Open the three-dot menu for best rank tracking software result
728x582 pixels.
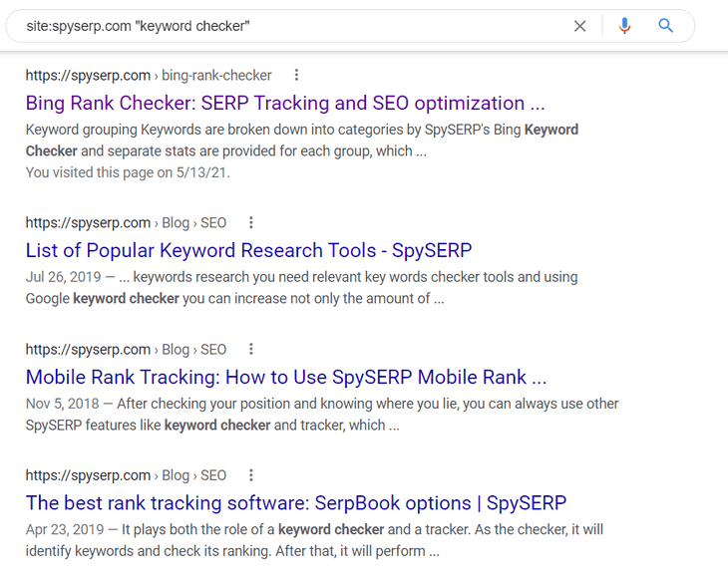click(x=251, y=475)
